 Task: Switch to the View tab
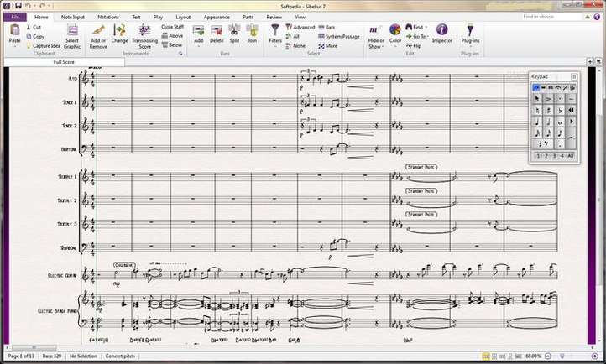click(x=300, y=17)
